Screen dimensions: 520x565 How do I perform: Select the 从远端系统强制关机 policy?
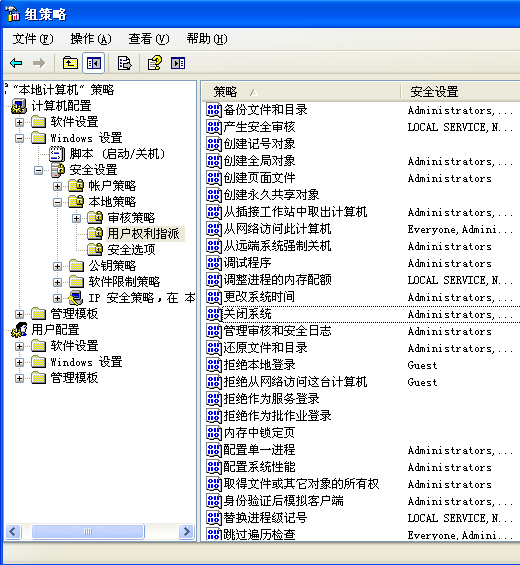[x=277, y=246]
